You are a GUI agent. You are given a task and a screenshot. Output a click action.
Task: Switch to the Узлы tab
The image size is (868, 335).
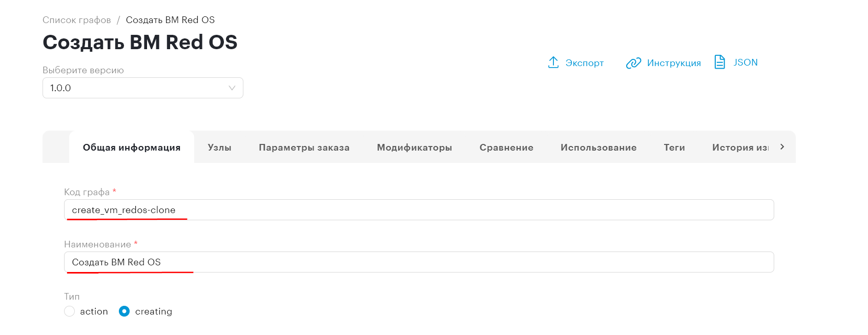(x=220, y=147)
